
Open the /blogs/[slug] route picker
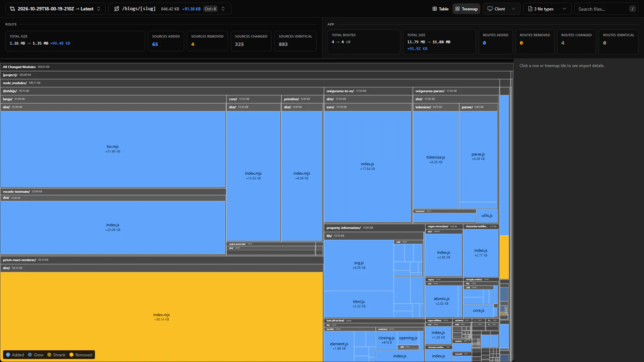pos(170,9)
